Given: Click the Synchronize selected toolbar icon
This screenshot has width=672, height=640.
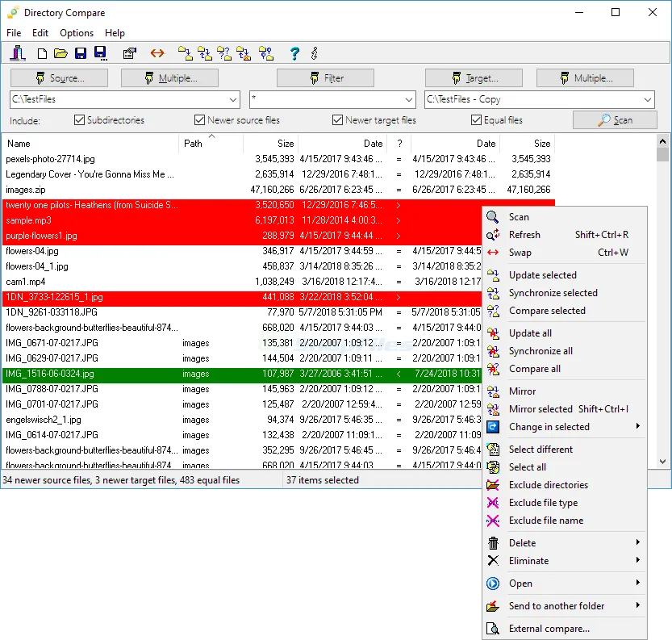Looking at the screenshot, I should [x=205, y=53].
